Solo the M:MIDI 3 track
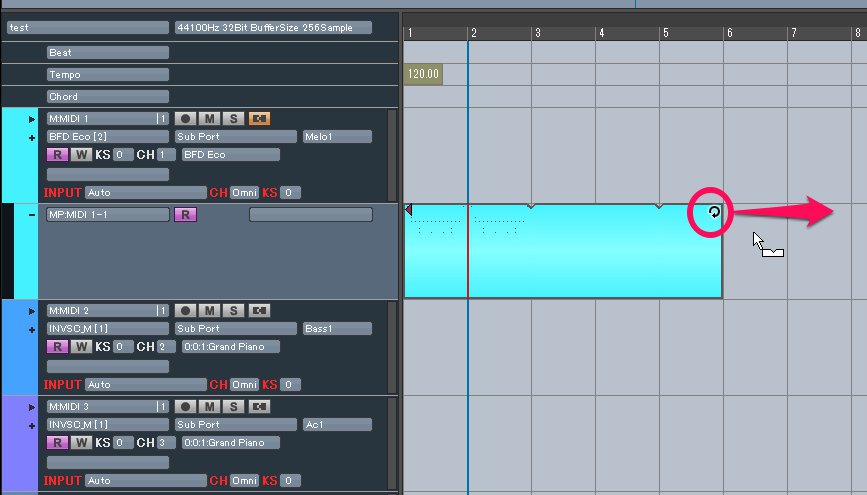Viewport: 867px width, 495px height. click(233, 407)
